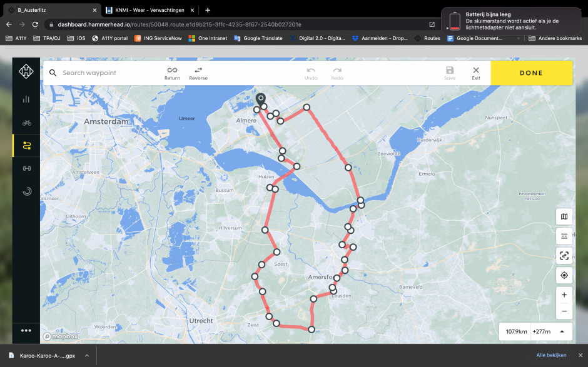This screenshot has height=367, width=588.
Task: Open the iOS bookmarks folder
Action: pyautogui.click(x=76, y=38)
